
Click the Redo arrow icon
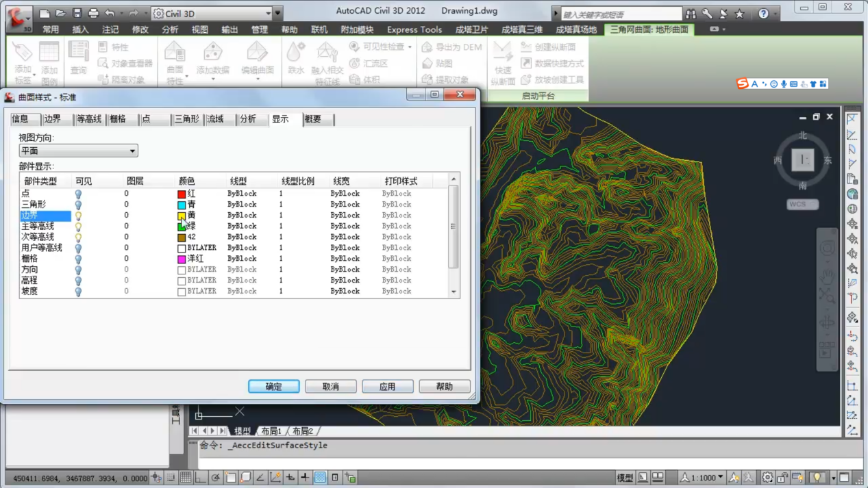pos(134,13)
